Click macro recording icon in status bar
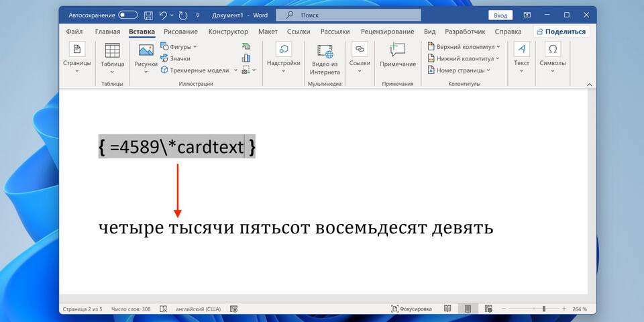This screenshot has width=644, height=322. [233, 309]
